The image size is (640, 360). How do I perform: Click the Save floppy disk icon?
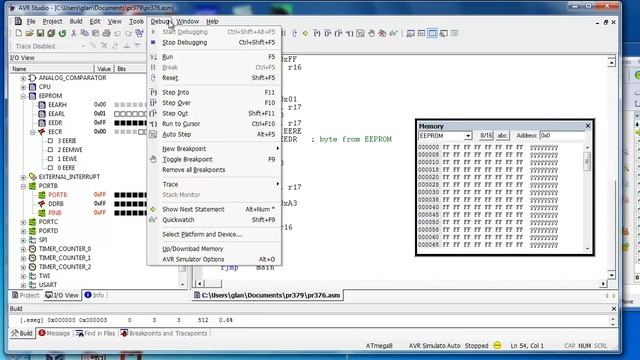point(40,33)
